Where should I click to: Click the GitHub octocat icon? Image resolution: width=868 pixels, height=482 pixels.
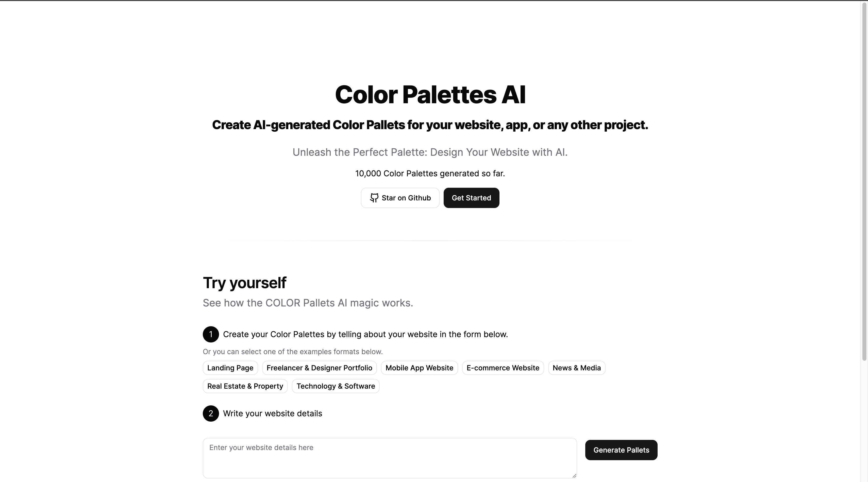click(x=374, y=198)
